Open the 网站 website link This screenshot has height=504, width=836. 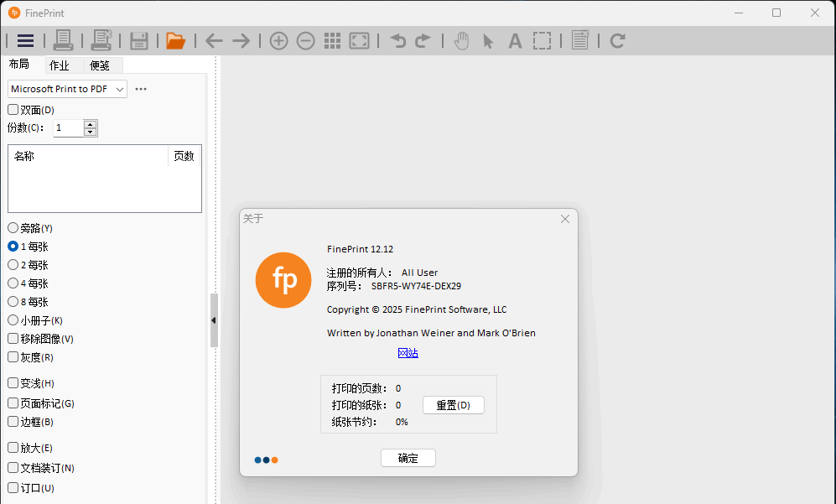point(408,353)
